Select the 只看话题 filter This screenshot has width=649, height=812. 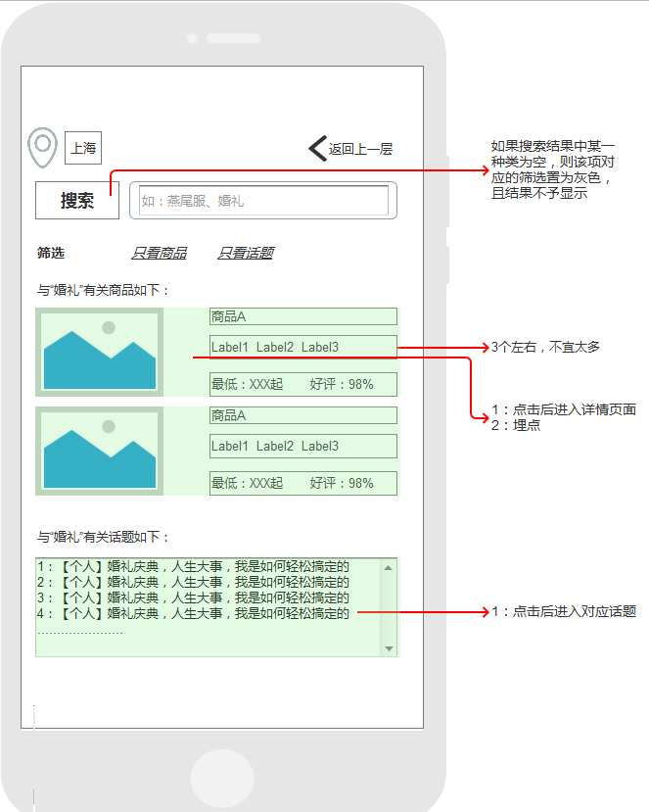tap(245, 253)
